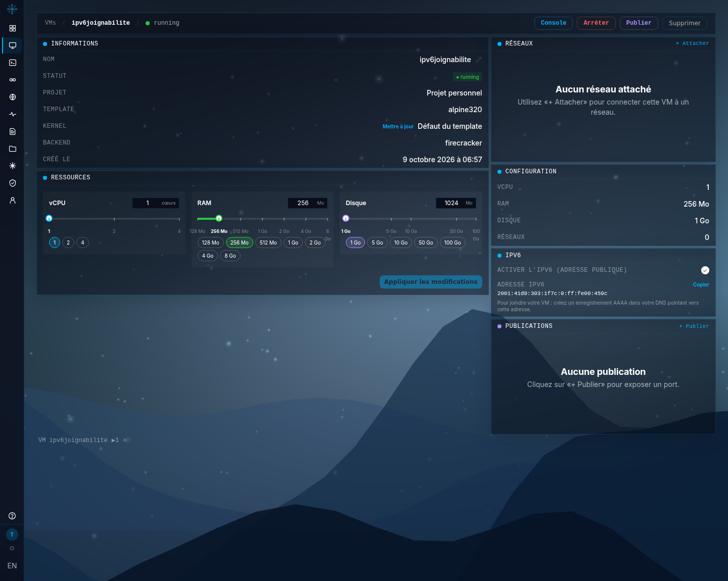Click + Publier in Publications panel
This screenshot has height=581, width=728.
694,326
